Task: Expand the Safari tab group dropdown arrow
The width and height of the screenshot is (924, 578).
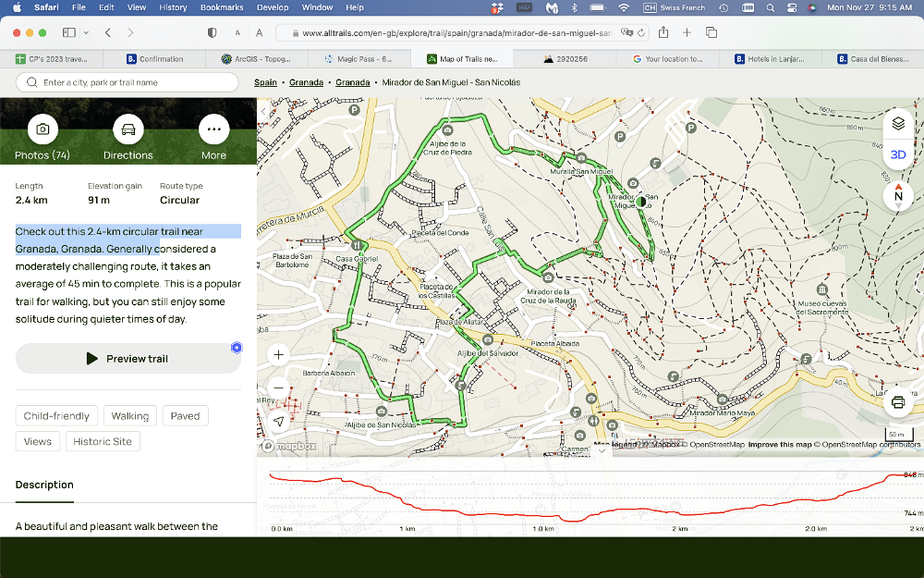Action: click(86, 32)
